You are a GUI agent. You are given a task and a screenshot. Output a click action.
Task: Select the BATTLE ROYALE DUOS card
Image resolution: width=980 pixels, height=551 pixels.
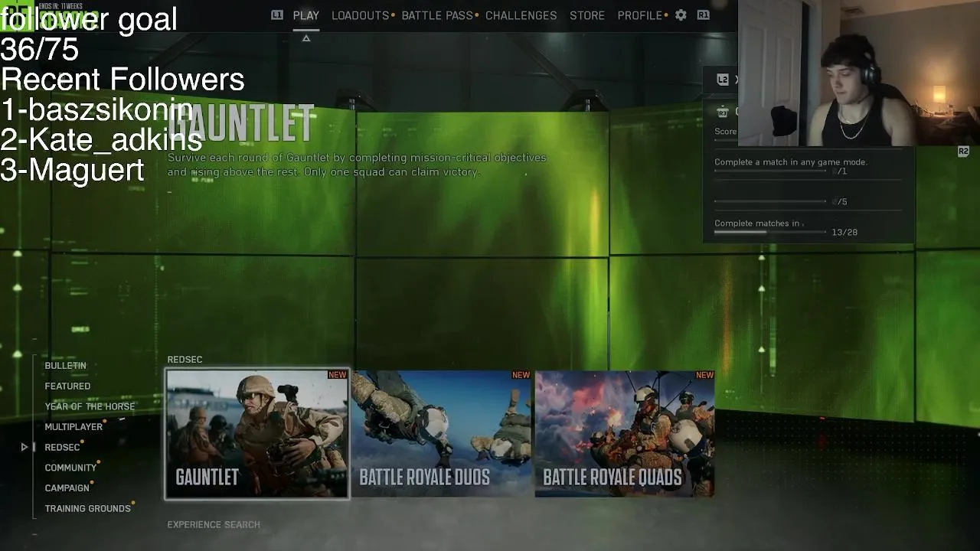click(x=441, y=434)
